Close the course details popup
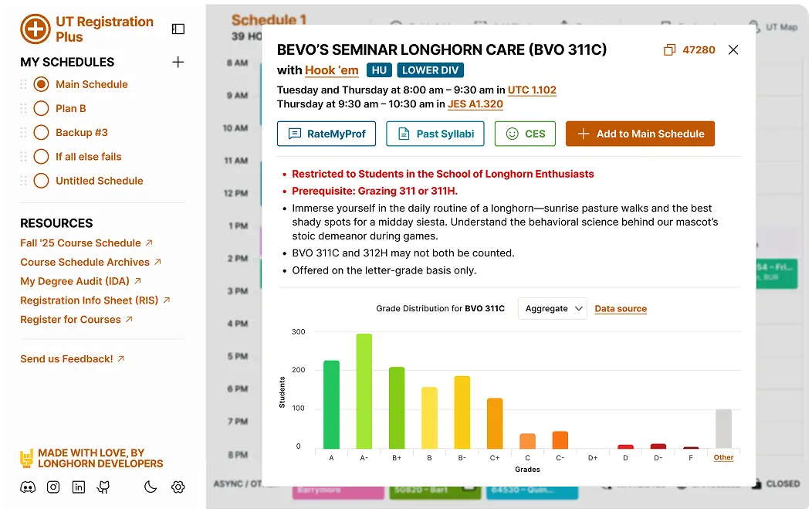Screen dimensions: 812x509 (733, 49)
